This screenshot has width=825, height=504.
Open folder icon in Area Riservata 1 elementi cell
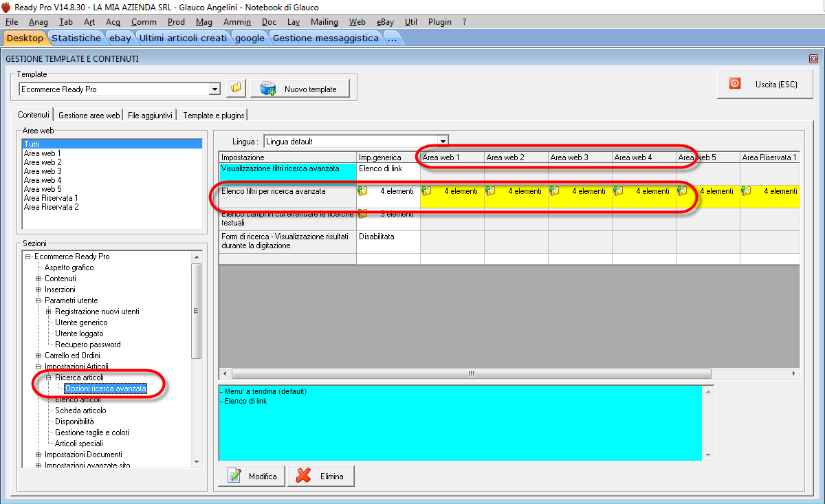[746, 191]
